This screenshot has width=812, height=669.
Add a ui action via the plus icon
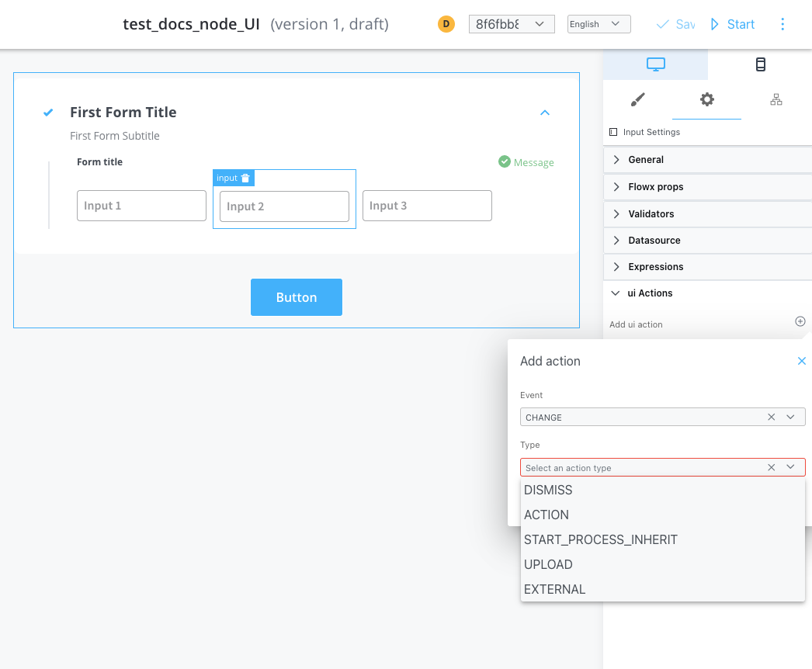[x=800, y=321]
